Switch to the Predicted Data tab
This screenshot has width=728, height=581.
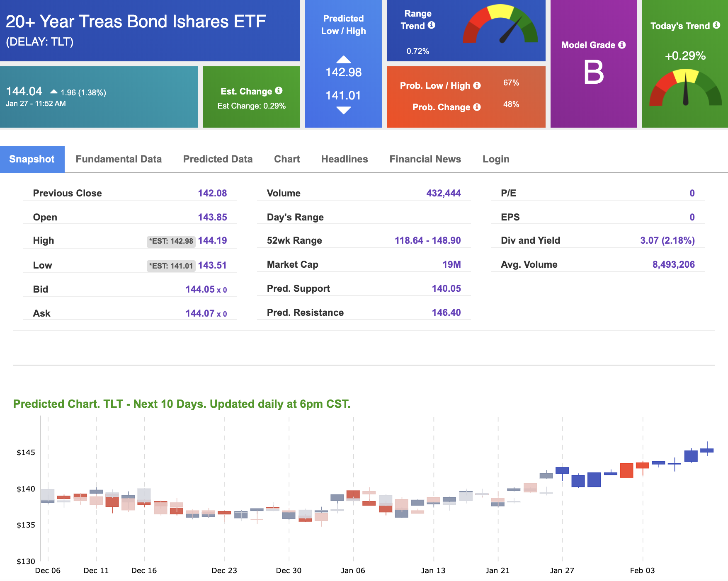pos(218,159)
